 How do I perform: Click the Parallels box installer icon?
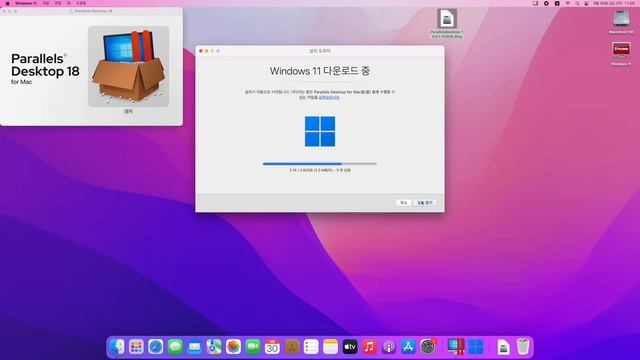[x=129, y=66]
